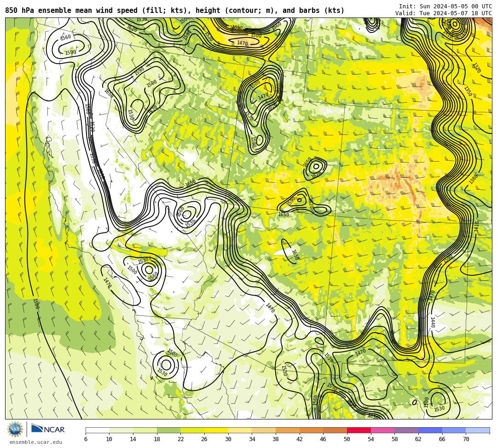Image resolution: width=497 pixels, height=448 pixels.
Task: Pick the darker orange 42–46 kts segment
Action: (x=311, y=430)
